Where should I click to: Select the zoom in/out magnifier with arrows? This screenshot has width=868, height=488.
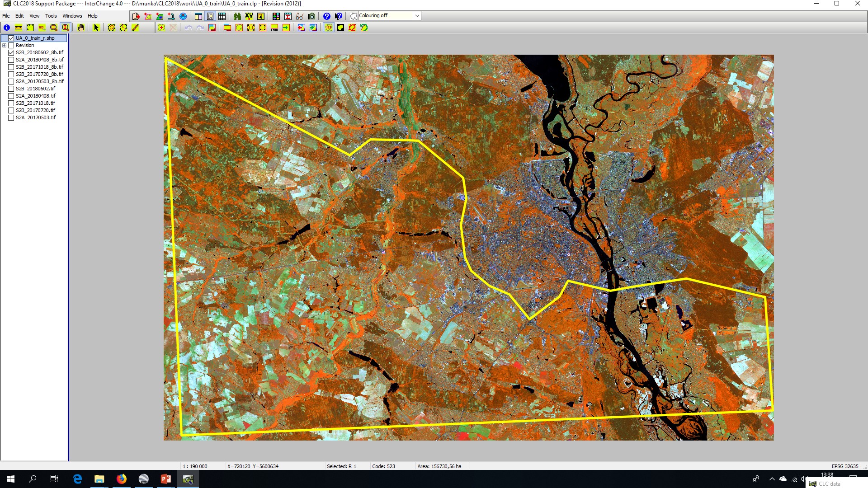(66, 28)
